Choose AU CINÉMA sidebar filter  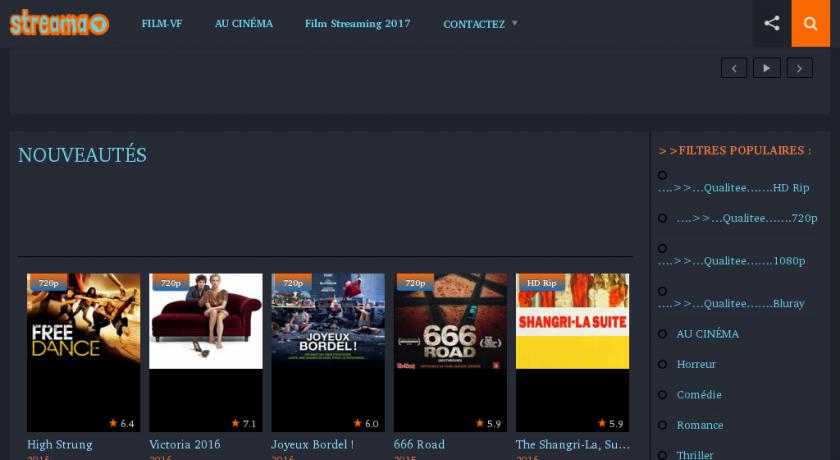[708, 334]
